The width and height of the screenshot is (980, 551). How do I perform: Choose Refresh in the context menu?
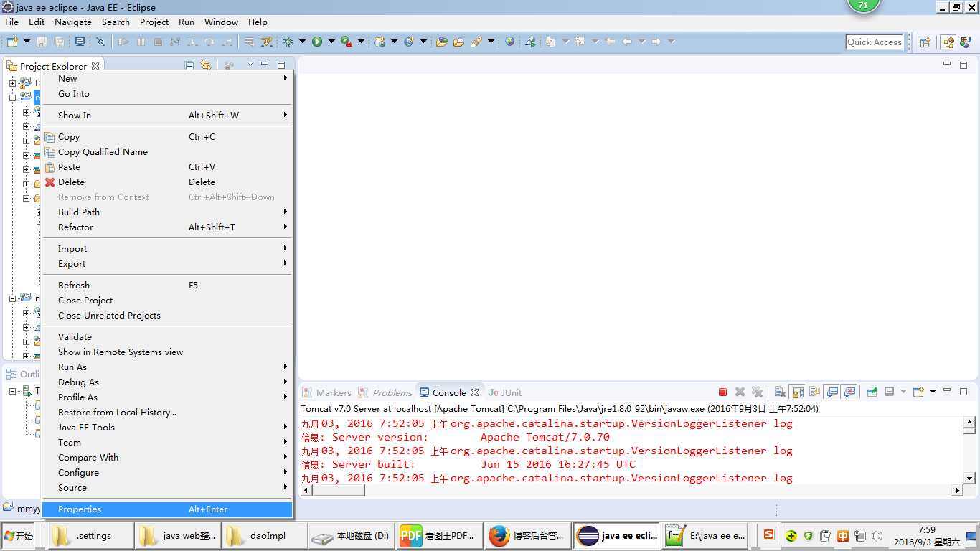(167, 285)
